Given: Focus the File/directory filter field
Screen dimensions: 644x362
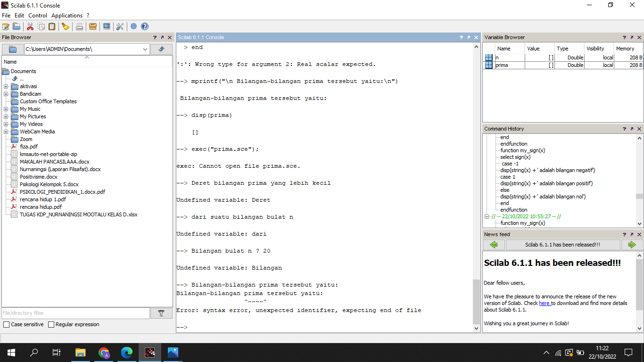Looking at the screenshot, I should [75, 313].
